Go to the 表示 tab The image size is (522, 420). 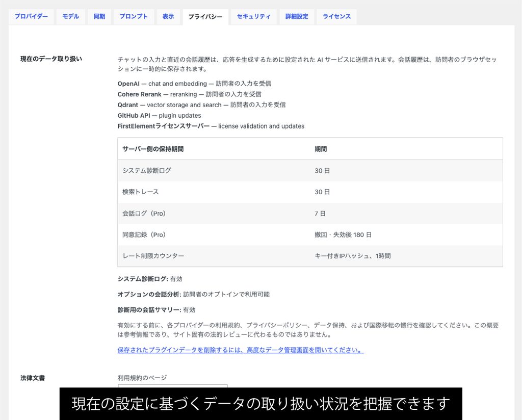(x=168, y=16)
